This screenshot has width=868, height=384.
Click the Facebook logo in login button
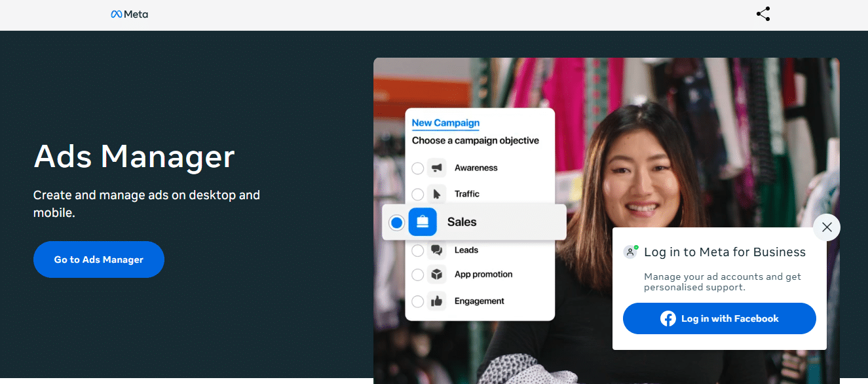tap(668, 319)
